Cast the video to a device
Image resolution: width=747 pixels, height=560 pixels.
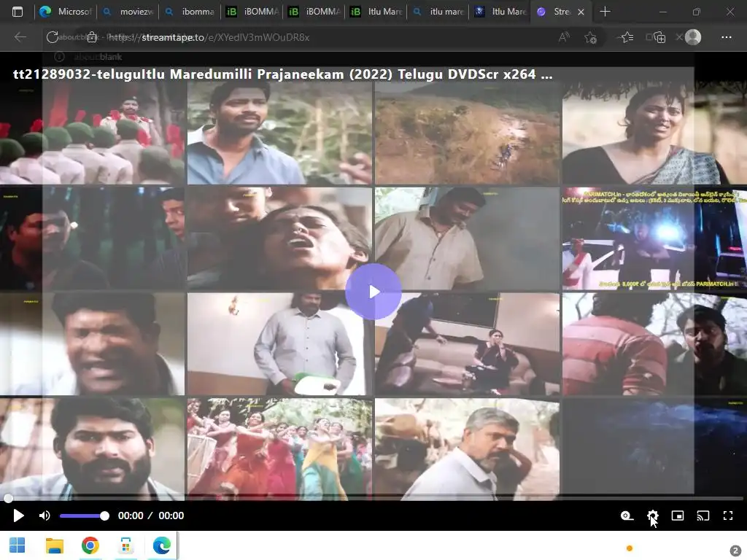point(703,516)
